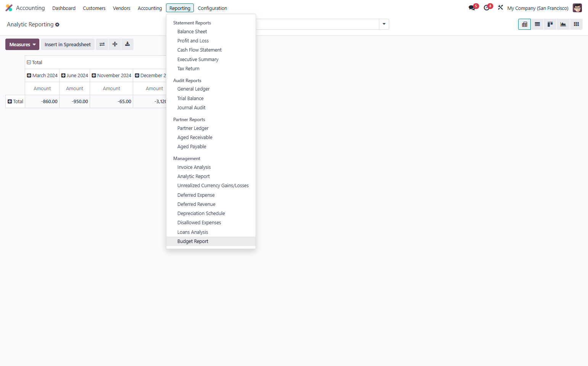Open Aged Receivable report
Image resolution: width=588 pixels, height=366 pixels.
coord(211,137)
